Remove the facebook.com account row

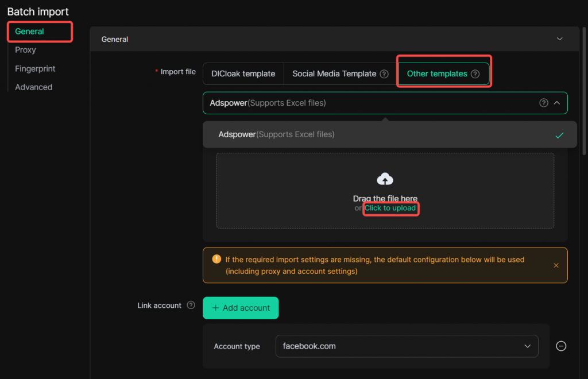coord(561,346)
